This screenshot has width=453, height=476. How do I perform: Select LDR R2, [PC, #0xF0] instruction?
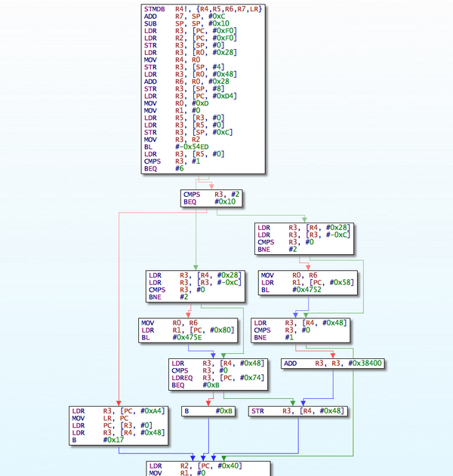point(190,38)
